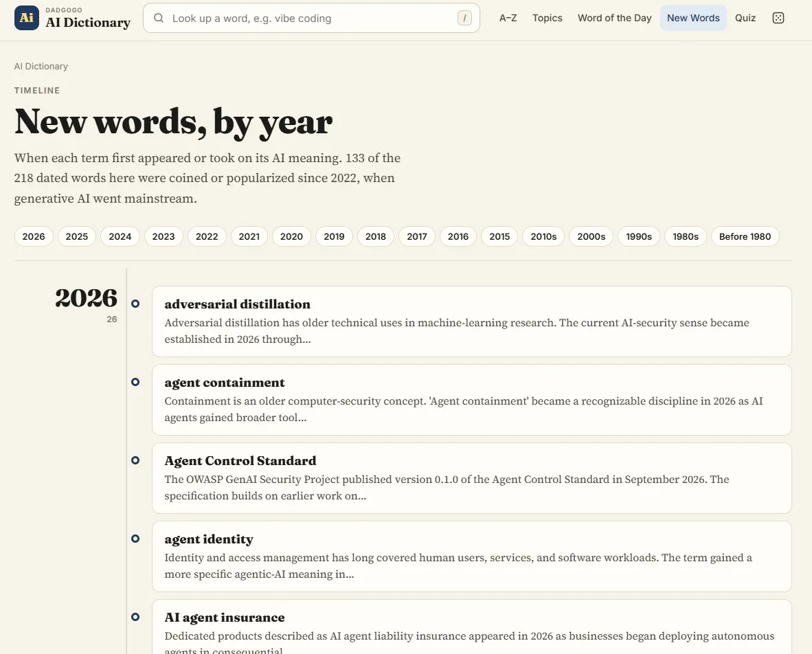The height and width of the screenshot is (654, 812).
Task: Click the large 2026 year heading
Action: click(x=87, y=297)
